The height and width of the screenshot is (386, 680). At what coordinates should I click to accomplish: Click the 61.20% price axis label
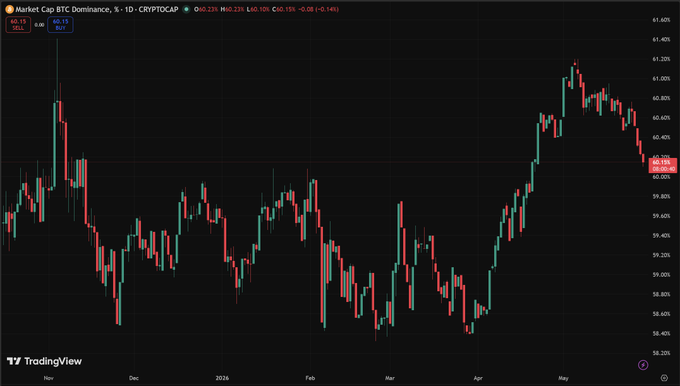click(661, 59)
